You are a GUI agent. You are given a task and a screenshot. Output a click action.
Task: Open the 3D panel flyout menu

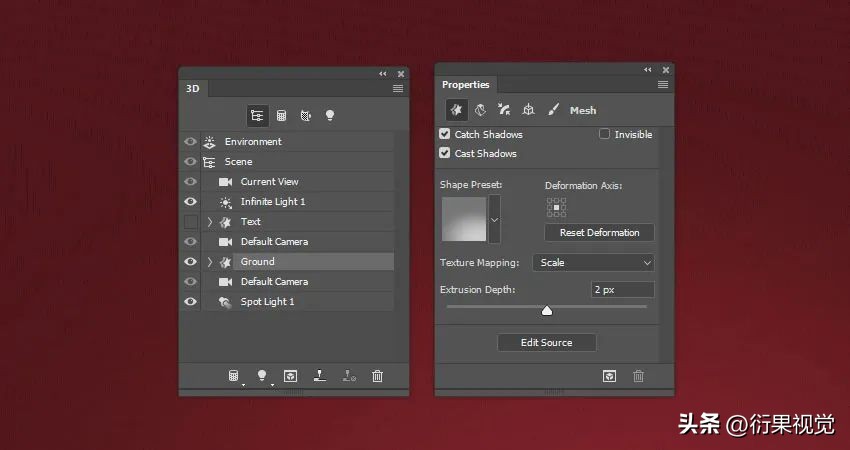coord(397,89)
